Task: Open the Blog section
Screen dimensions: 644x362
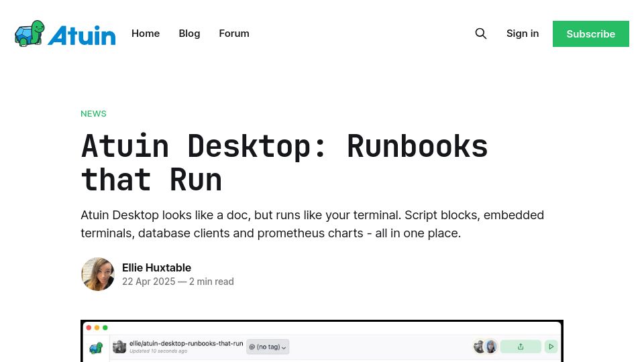Action: point(189,34)
